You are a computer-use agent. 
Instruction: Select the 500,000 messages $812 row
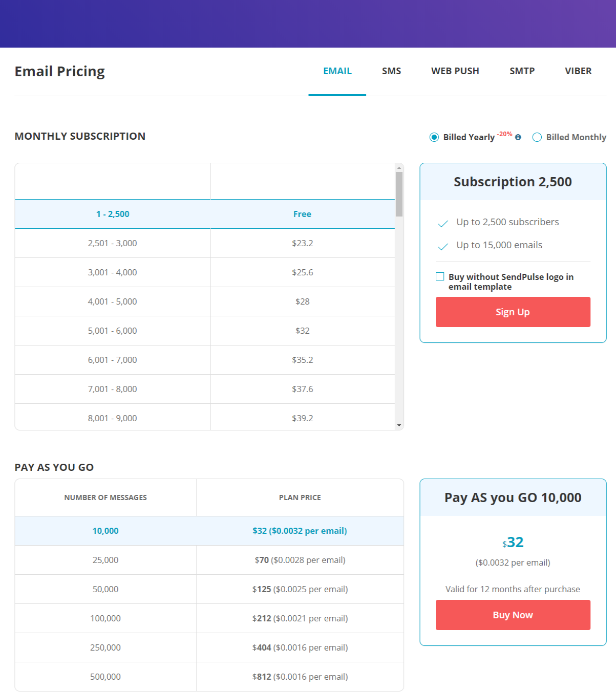[x=209, y=677]
